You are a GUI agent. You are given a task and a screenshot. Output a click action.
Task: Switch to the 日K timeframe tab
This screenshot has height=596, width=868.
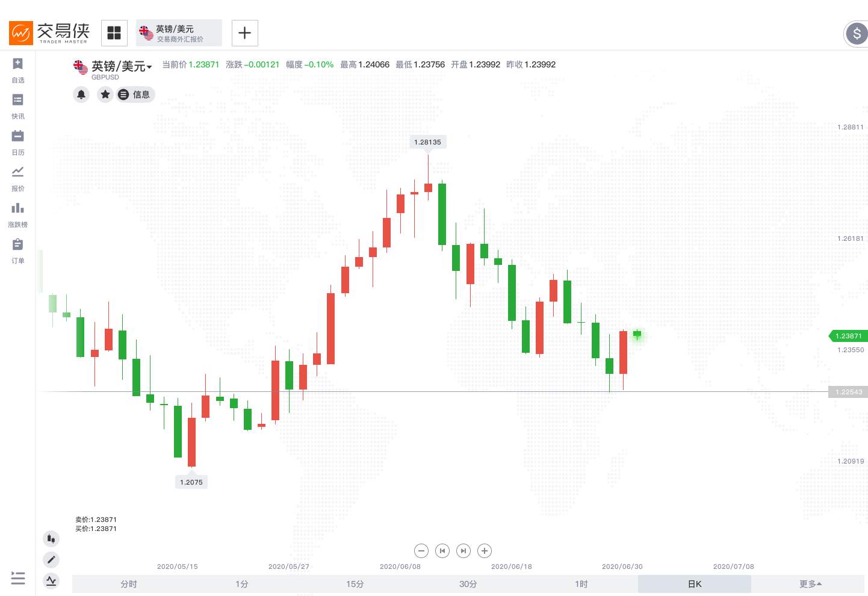(695, 584)
